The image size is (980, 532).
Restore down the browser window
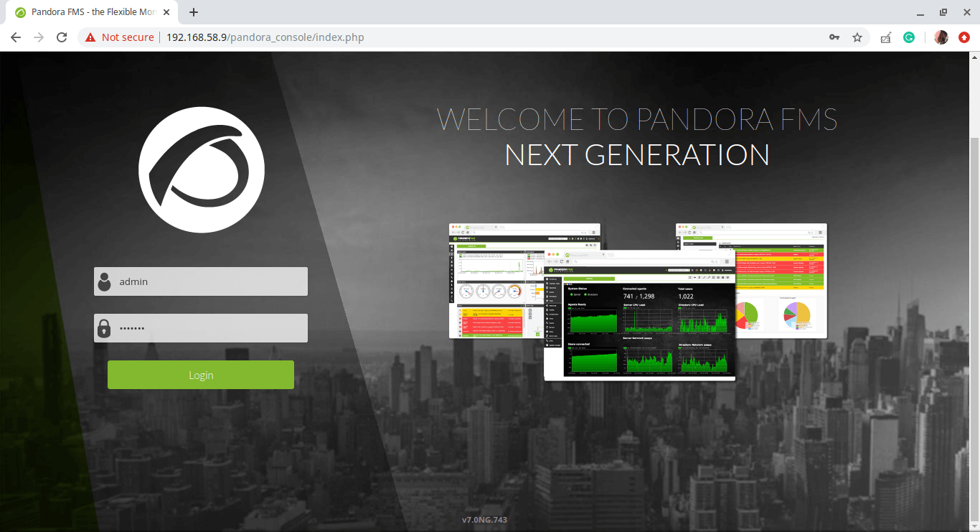[x=943, y=12]
